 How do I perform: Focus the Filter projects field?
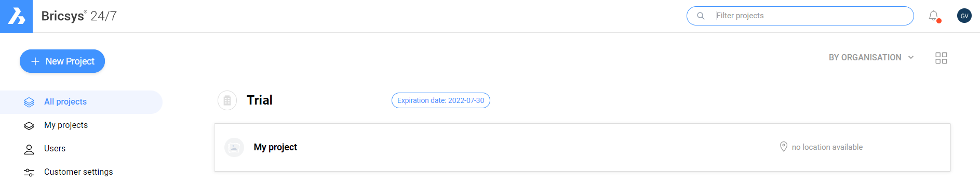[x=800, y=16]
